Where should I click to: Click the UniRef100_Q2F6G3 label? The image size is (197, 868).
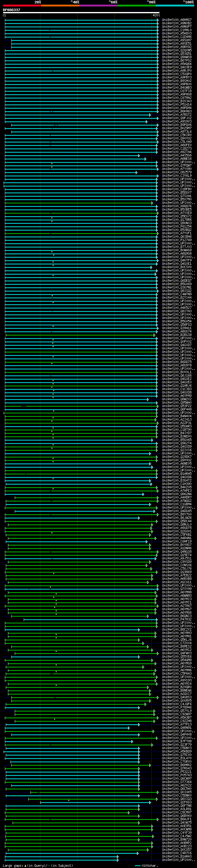[177, 802]
